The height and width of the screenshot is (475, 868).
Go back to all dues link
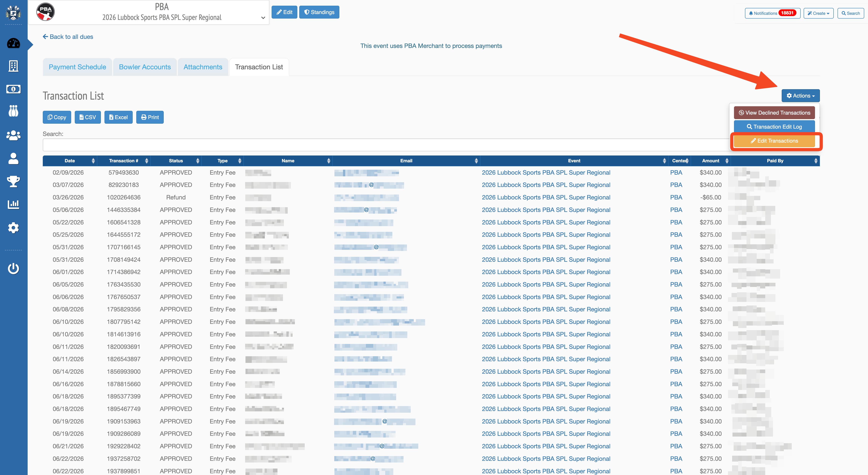68,37
